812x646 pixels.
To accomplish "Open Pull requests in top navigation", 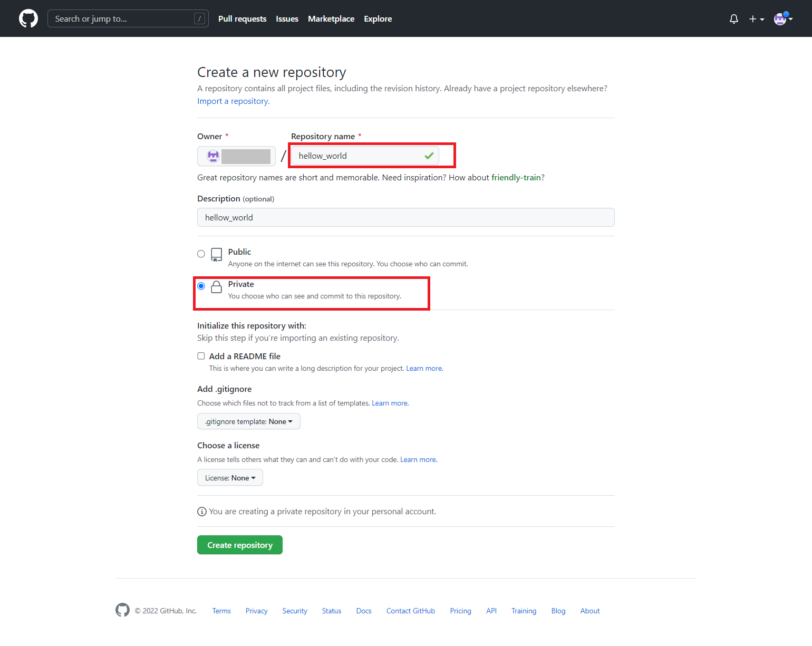I will [x=242, y=19].
